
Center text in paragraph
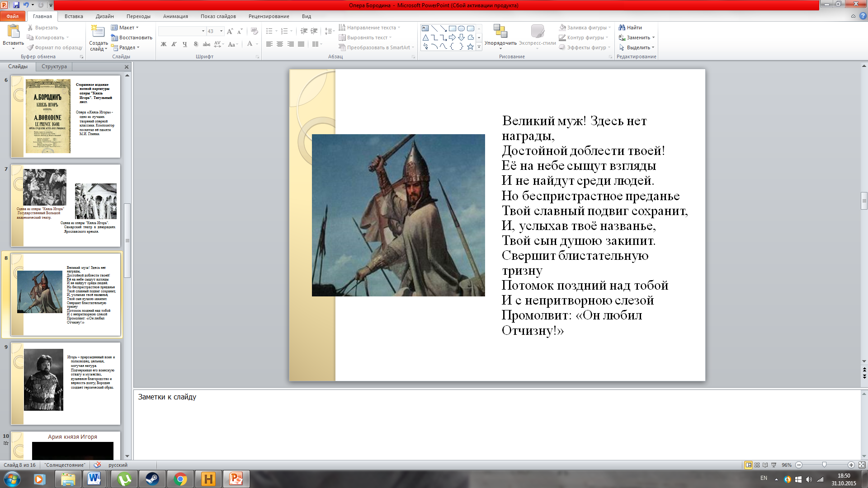[280, 44]
